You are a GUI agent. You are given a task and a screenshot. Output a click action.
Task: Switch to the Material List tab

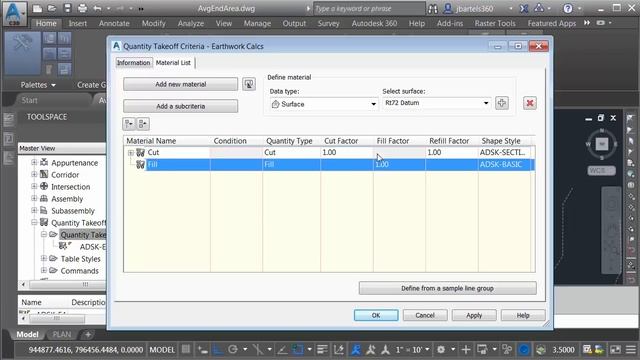173,62
